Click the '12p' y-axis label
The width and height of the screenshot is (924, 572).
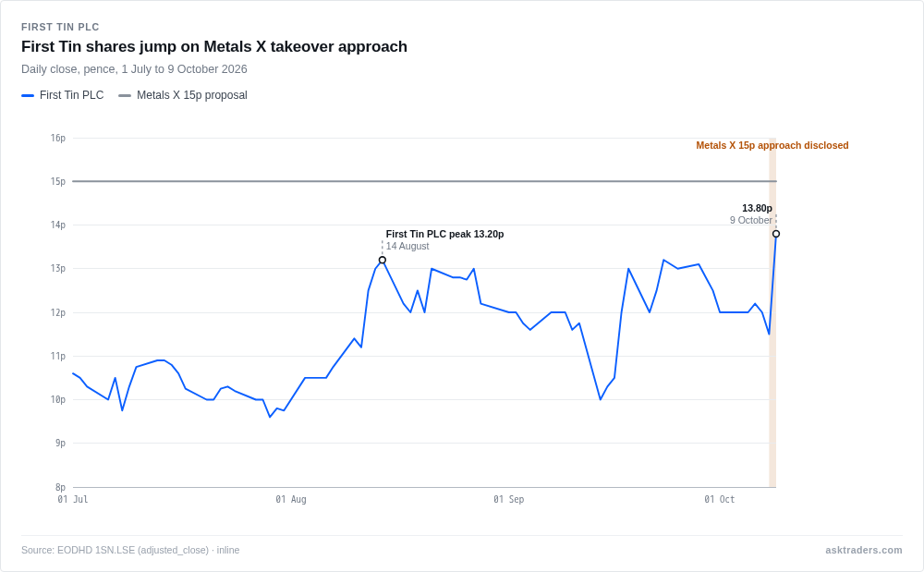click(x=57, y=313)
